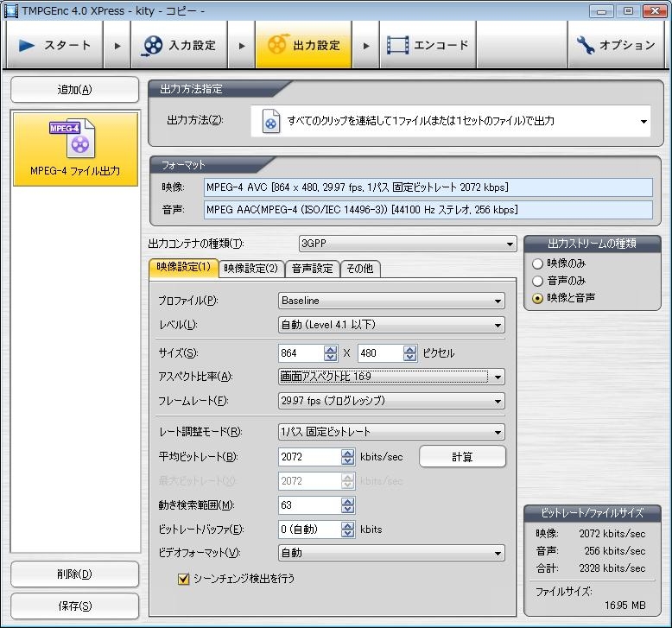
Task: Increase width size with up spinner
Action: [330, 349]
